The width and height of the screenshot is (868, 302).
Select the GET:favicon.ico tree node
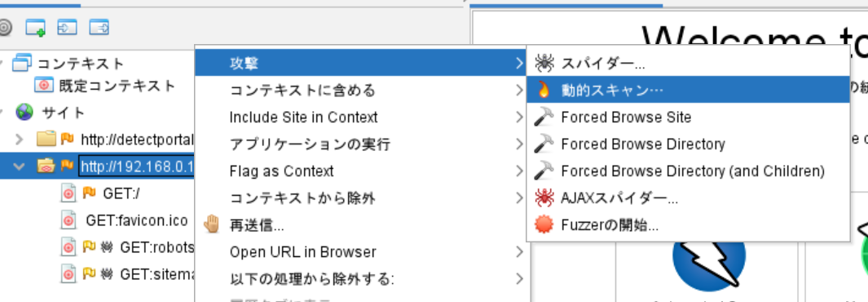(137, 220)
